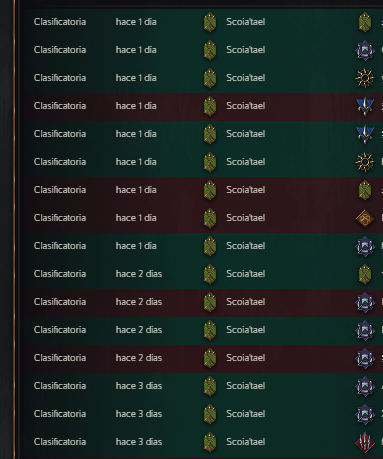Click the orange Syndicate opponent faction icon

(365, 218)
